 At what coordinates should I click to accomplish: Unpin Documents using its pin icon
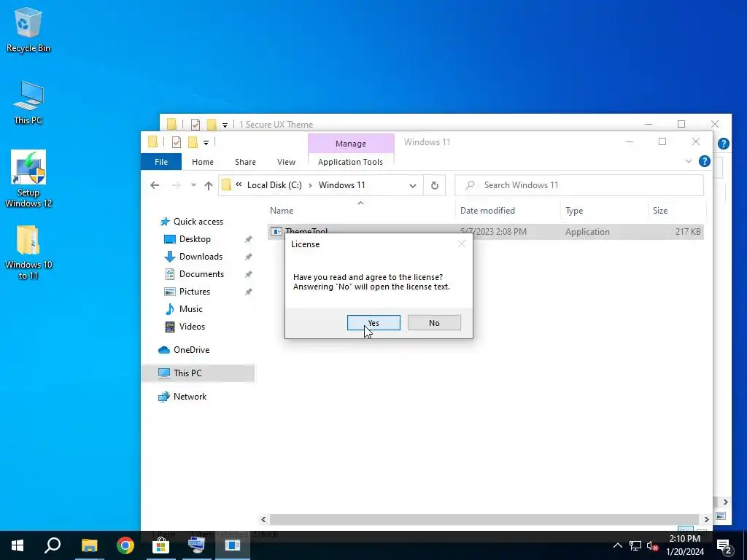[x=248, y=274]
